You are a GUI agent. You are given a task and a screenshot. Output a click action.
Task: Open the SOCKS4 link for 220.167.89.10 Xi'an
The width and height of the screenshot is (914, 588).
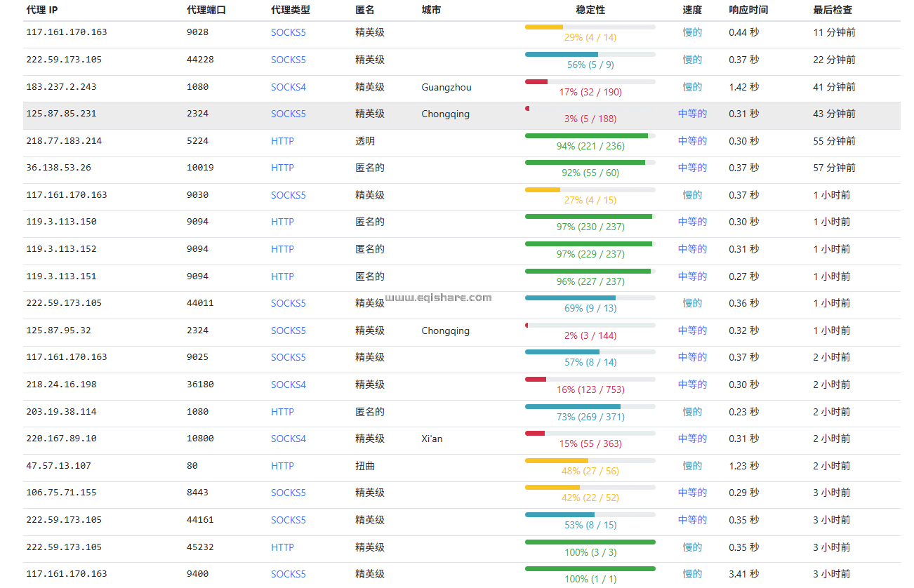pos(289,439)
